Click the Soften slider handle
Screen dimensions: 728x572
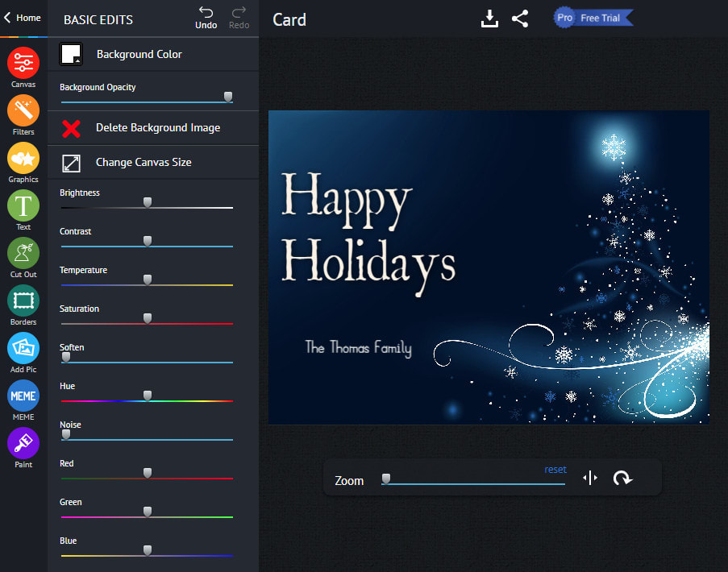[x=66, y=357]
